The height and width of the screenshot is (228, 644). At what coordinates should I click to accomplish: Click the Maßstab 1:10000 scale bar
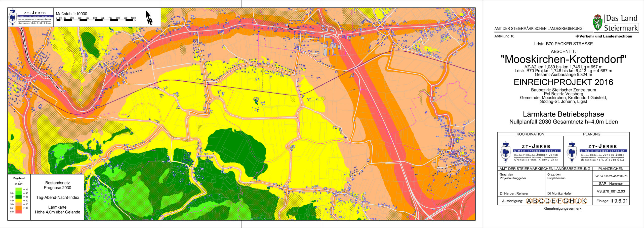point(96,20)
